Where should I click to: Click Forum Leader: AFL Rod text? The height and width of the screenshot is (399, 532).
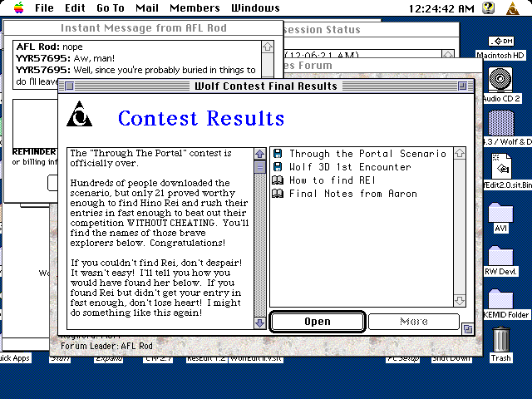point(106,346)
